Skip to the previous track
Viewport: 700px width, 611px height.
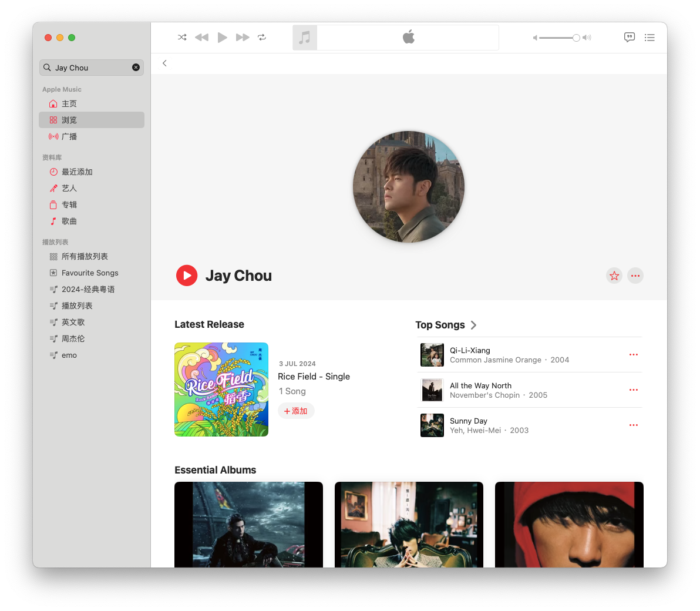[202, 37]
